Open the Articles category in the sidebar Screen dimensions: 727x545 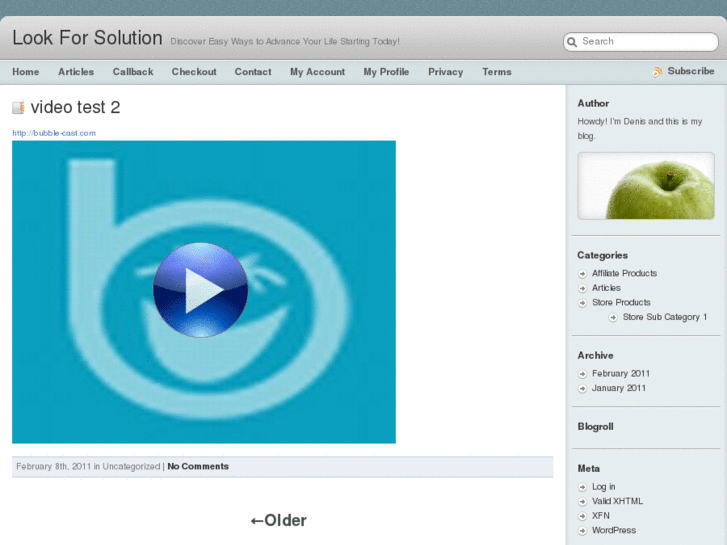coord(606,288)
